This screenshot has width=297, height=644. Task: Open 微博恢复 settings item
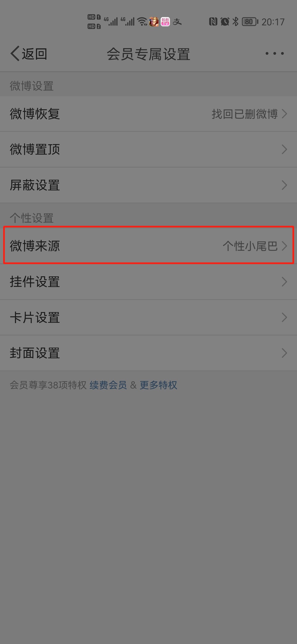coord(148,114)
